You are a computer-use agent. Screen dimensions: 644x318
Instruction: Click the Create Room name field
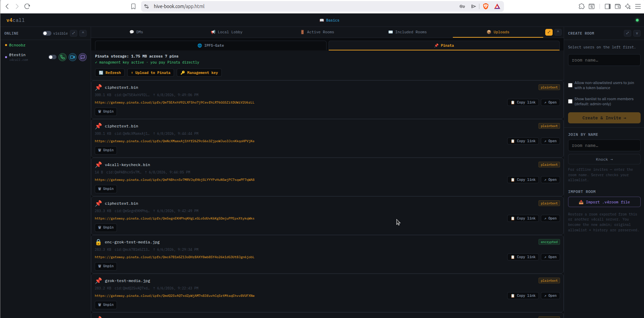(x=604, y=60)
